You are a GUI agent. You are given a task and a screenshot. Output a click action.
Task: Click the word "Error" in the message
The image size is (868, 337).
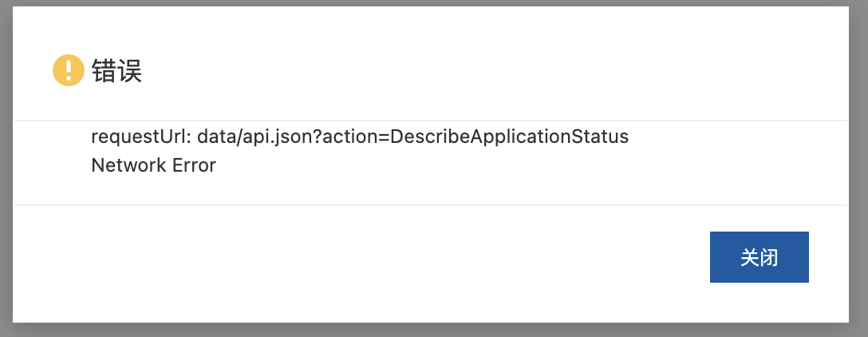[195, 165]
